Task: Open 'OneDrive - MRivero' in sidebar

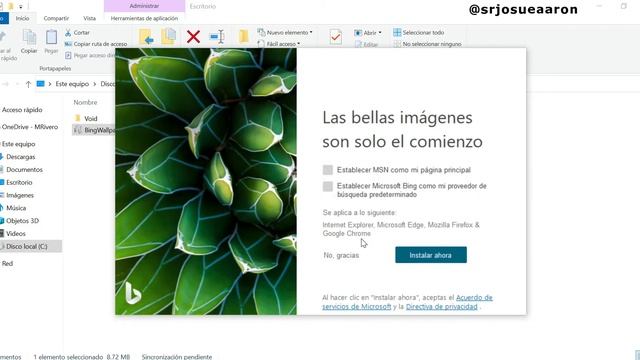Action: pos(29,127)
